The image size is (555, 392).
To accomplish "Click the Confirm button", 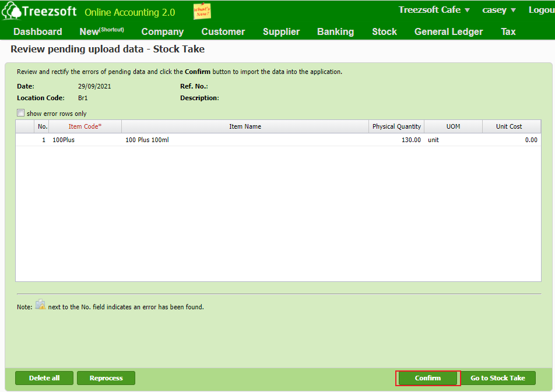I will tap(428, 378).
